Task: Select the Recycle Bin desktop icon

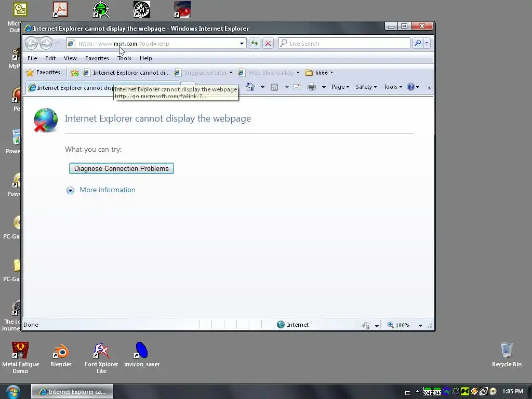Action: point(507,354)
